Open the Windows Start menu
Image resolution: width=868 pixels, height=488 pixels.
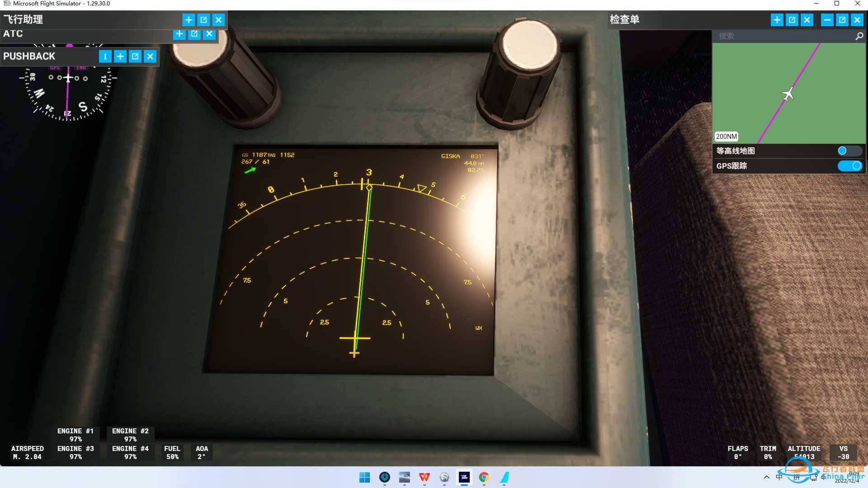(x=364, y=478)
